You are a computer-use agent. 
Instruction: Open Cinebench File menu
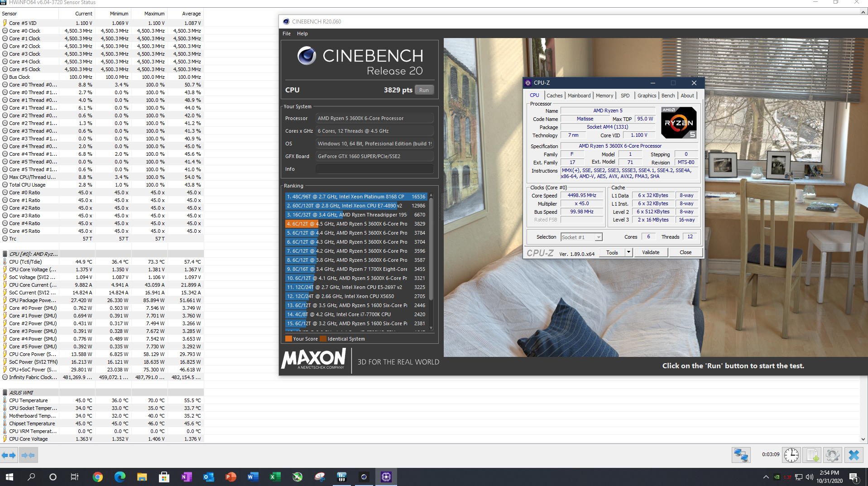(x=287, y=34)
